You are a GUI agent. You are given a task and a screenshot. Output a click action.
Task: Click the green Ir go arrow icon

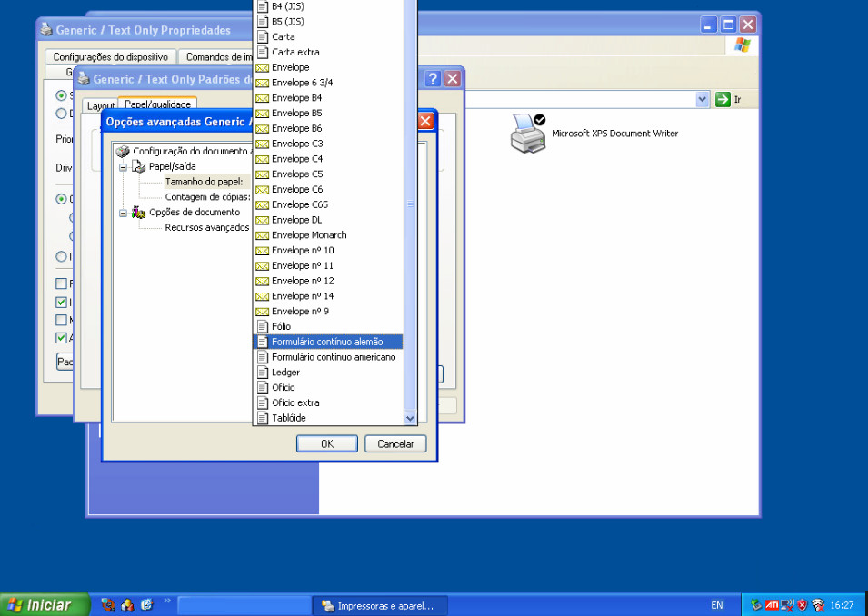723,99
